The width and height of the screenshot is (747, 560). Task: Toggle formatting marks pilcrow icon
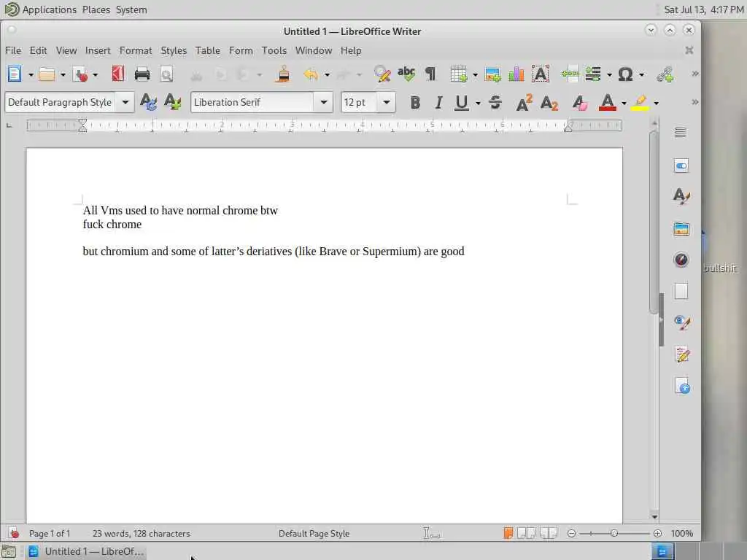(x=430, y=74)
